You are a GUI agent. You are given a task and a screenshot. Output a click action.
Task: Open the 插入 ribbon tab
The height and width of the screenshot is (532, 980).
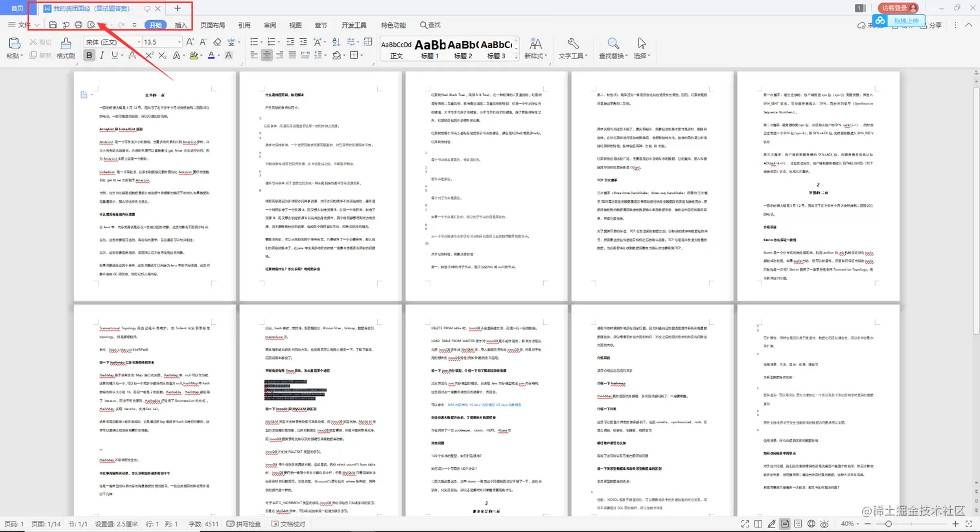point(181,25)
